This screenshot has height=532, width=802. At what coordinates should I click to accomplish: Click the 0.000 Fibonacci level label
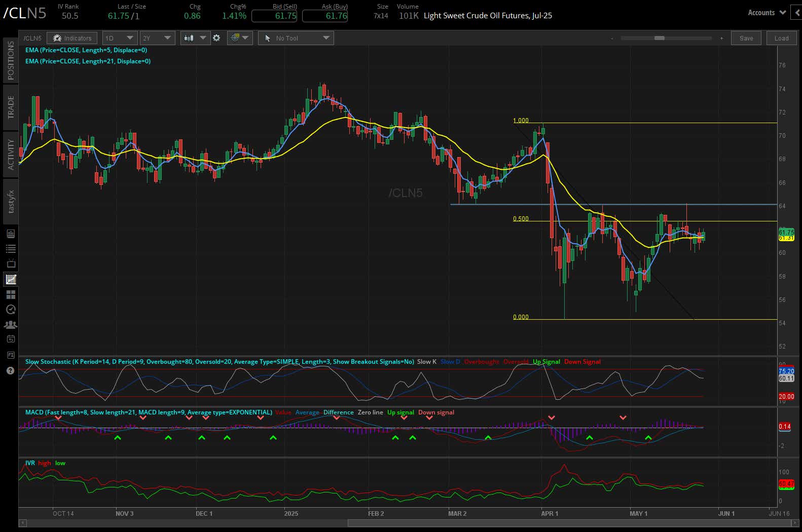point(521,317)
